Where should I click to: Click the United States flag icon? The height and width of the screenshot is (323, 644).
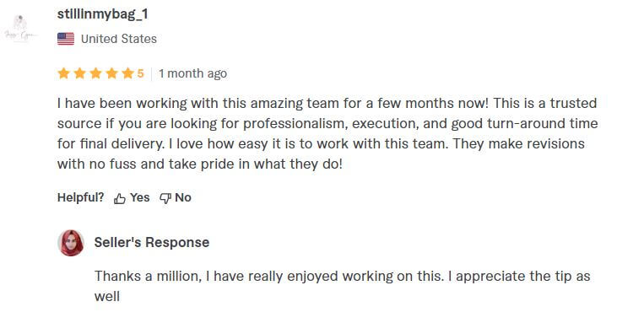pos(66,39)
